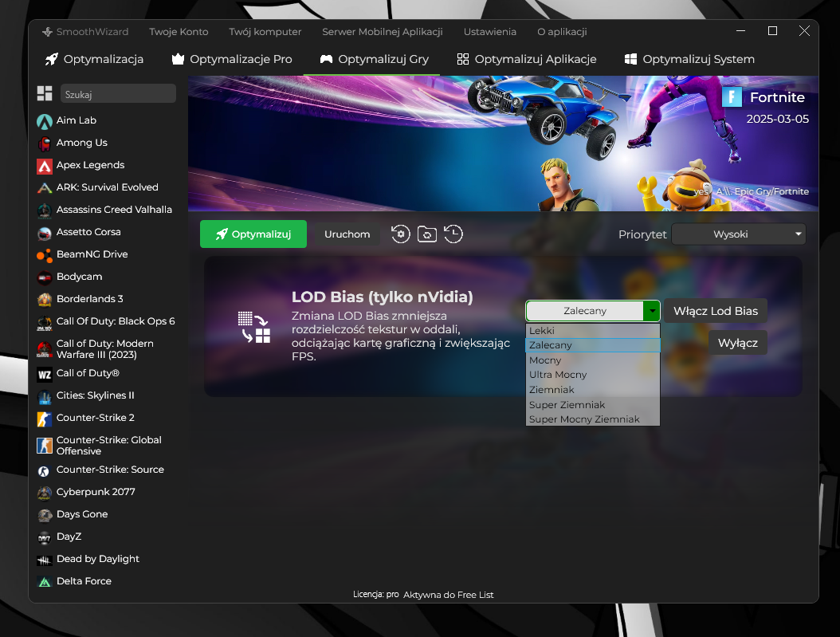Open Serwer Mobilnej Aplikacji menu
This screenshot has height=637, width=840.
382,32
